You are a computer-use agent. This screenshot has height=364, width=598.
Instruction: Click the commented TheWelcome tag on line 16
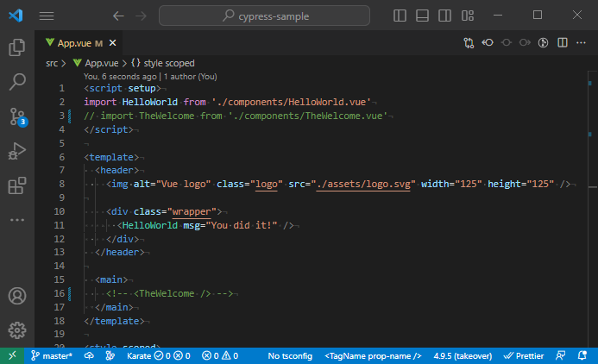[x=172, y=293]
